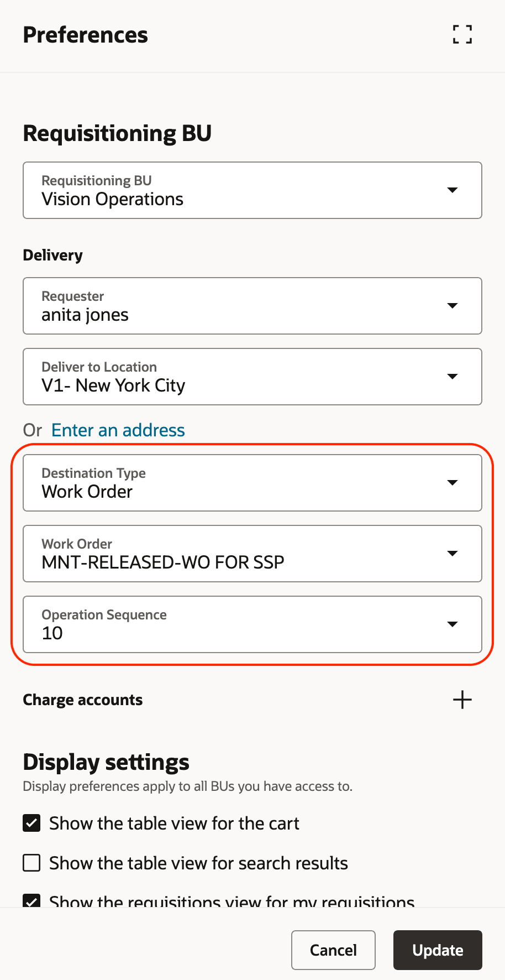
Task: Click the Deliver to Location field V1- New York City
Action: [x=252, y=377]
